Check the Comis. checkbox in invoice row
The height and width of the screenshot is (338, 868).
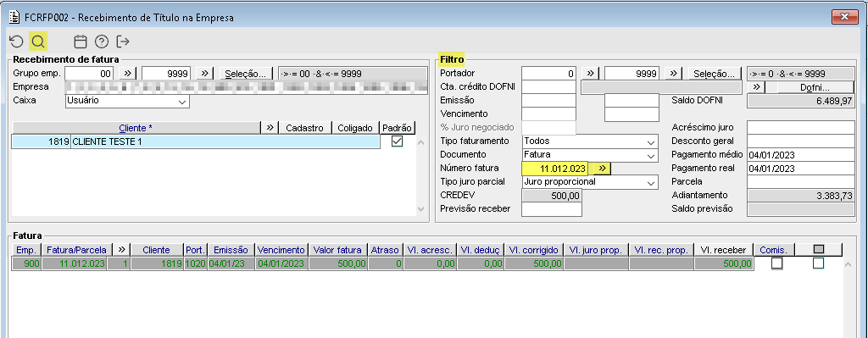pos(777,263)
